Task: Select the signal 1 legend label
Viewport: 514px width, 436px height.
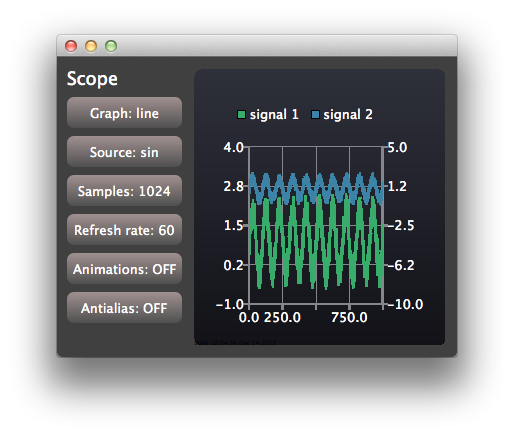Action: point(274,115)
